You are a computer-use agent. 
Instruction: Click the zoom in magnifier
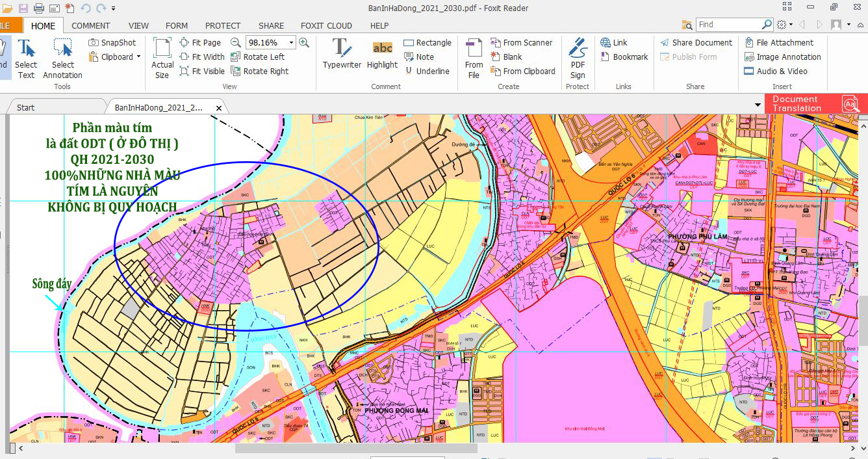pos(303,42)
